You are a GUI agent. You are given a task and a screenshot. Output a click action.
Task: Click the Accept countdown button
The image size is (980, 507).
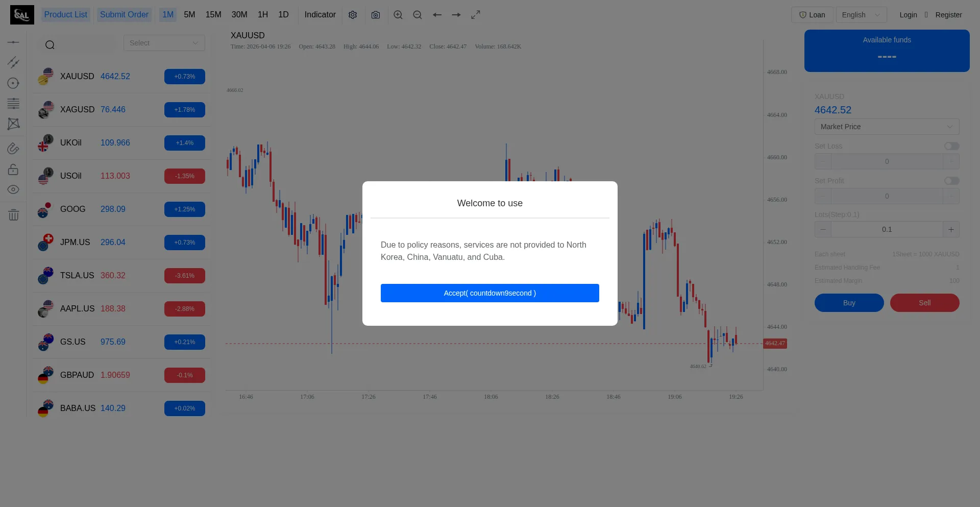[x=490, y=293]
